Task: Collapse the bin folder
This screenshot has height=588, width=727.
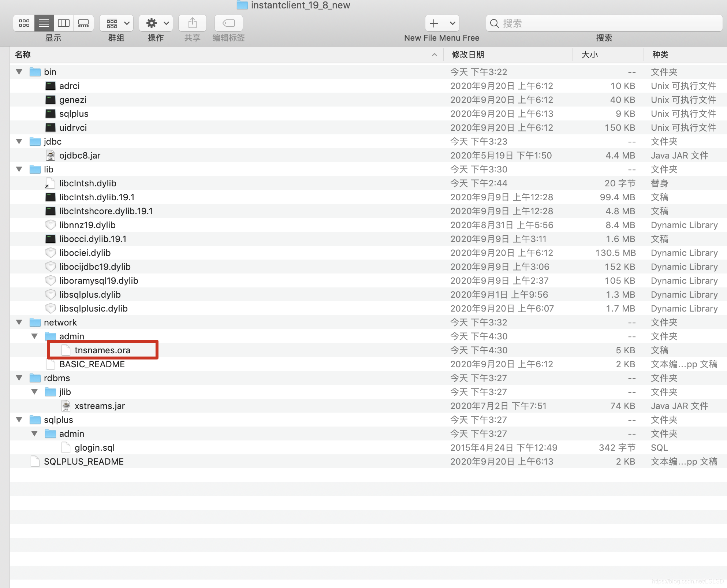Action: (x=19, y=72)
